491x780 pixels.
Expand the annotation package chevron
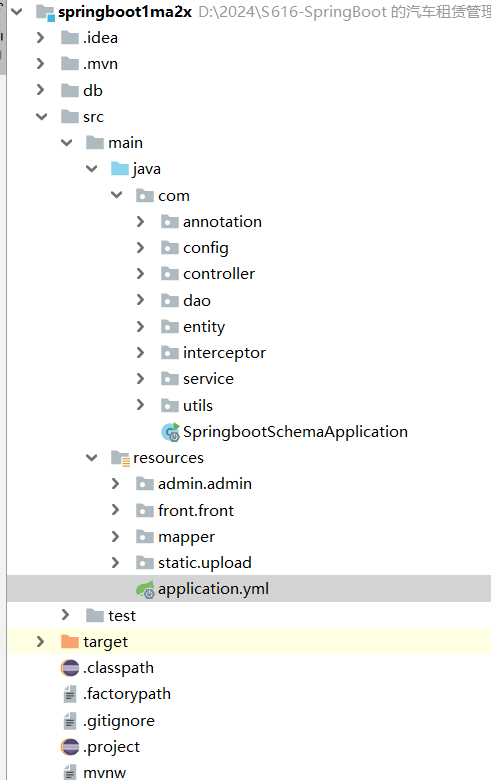140,221
